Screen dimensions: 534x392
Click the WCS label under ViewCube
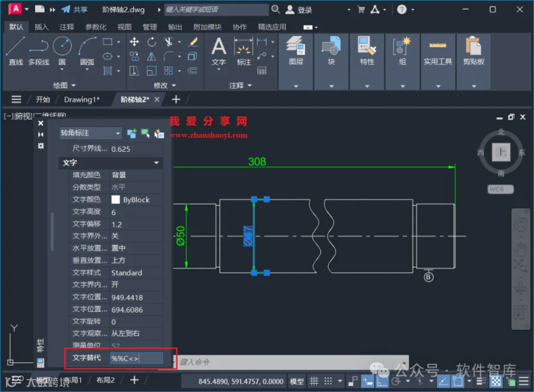(x=501, y=189)
